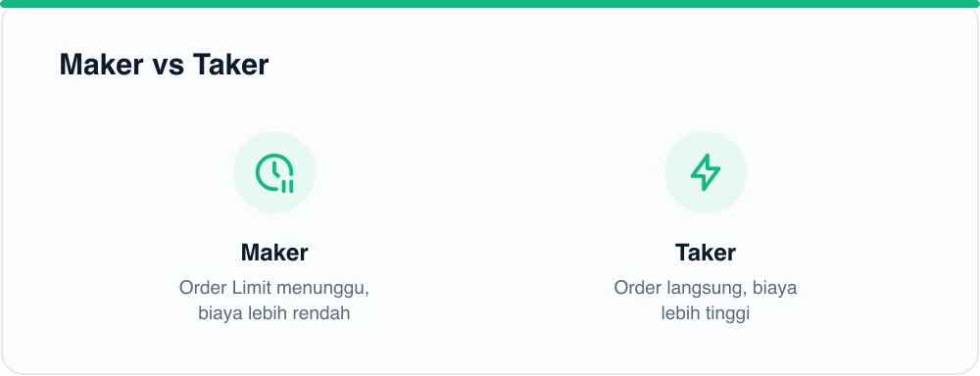Select the bold Taker label under the bolt icon
Screen dimensions: 980x376
[x=706, y=253]
